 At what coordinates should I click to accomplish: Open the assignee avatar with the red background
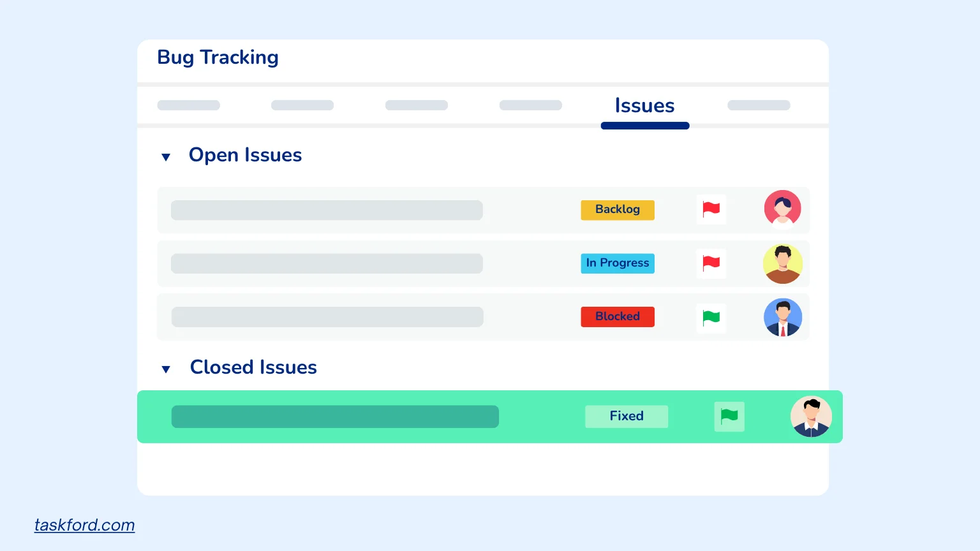pos(782,209)
